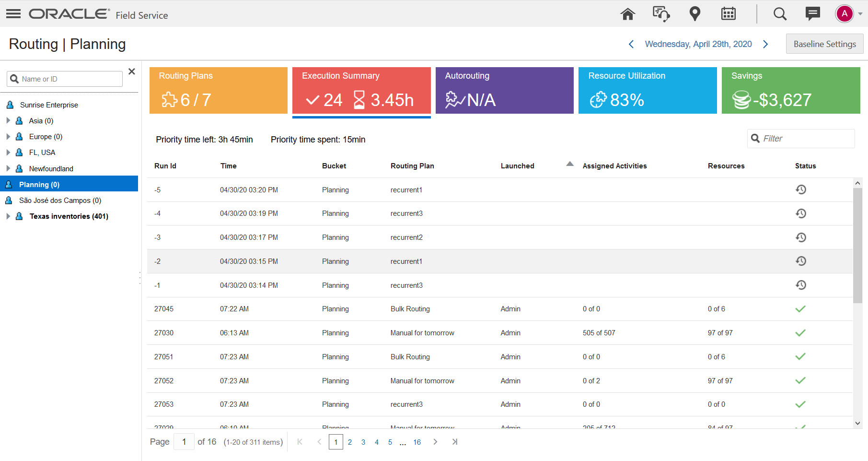Open the calendar icon in header
Screen dimensions: 868x461
point(728,14)
